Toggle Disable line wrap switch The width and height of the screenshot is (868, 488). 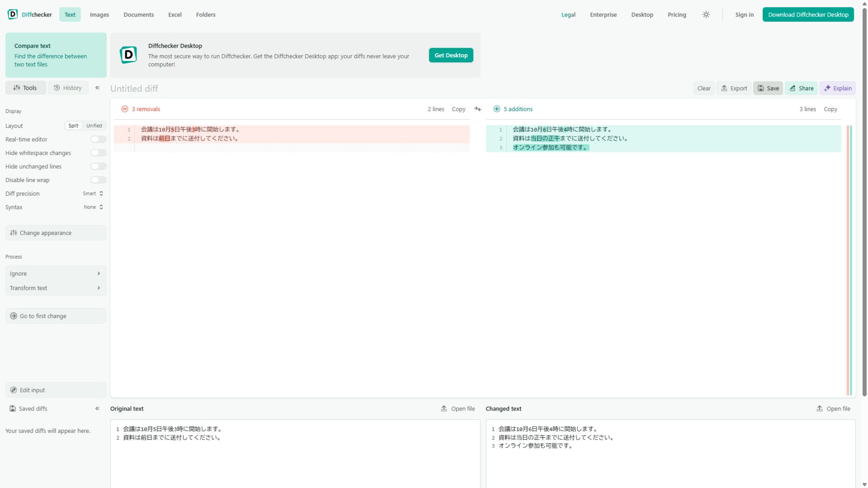[98, 180]
